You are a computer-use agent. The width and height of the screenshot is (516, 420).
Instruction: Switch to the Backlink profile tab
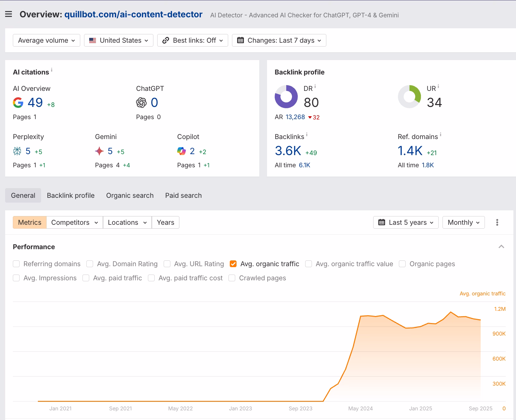[71, 195]
